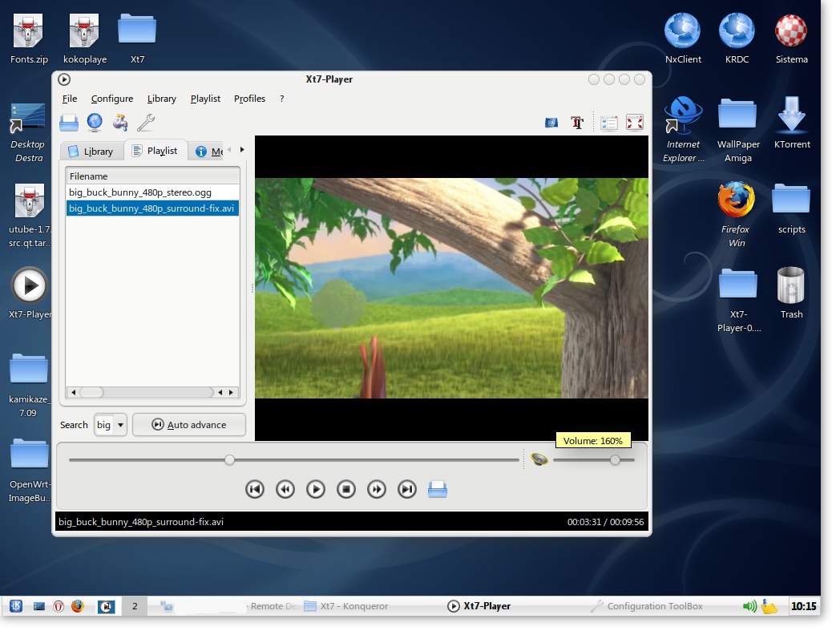Open NxClient desktop icon
840x635 pixels.
tap(683, 39)
